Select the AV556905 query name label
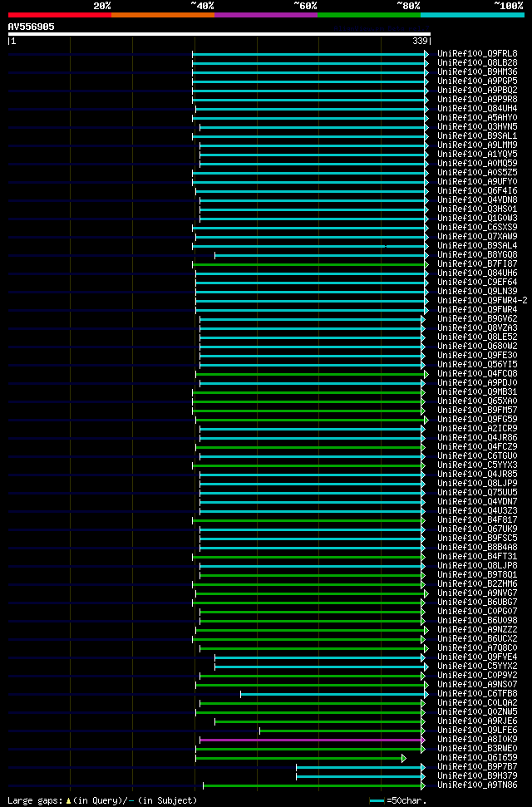Screen dimensions: 532x807 [x=31, y=27]
